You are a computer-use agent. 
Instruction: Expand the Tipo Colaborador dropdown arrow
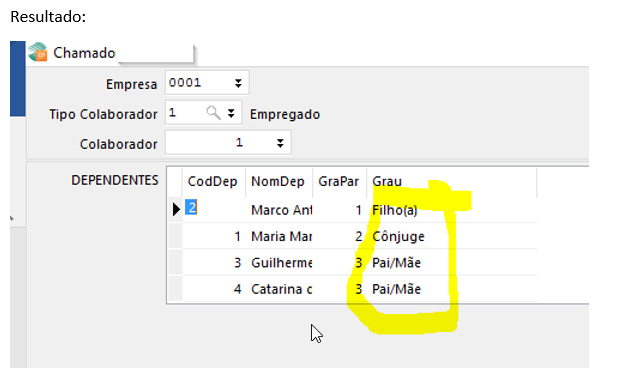231,113
